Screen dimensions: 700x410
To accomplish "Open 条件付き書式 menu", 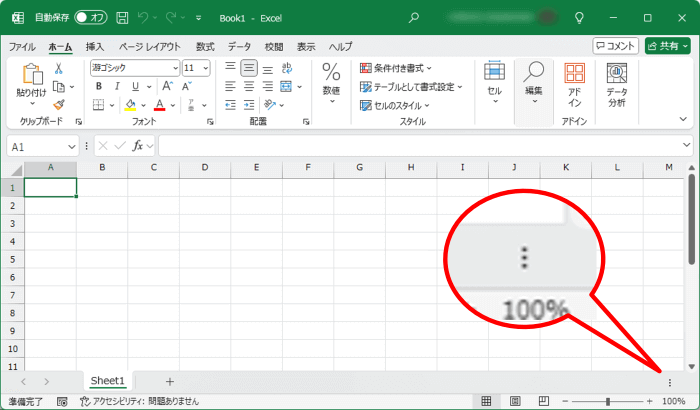I will [x=396, y=68].
